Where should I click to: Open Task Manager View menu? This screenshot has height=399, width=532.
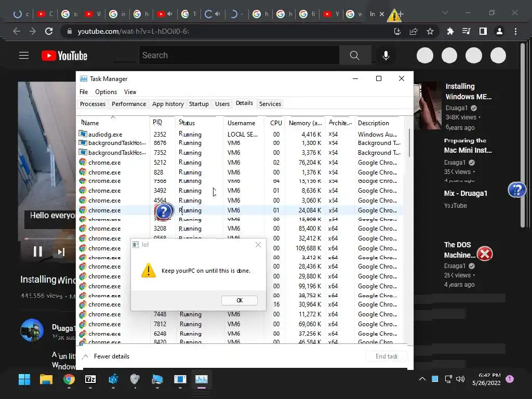click(x=130, y=92)
